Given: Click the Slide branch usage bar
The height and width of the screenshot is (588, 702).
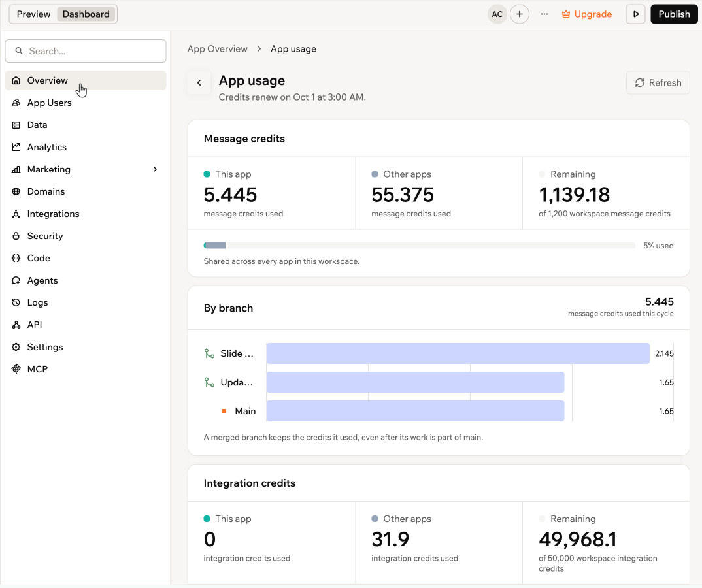Looking at the screenshot, I should coord(458,353).
